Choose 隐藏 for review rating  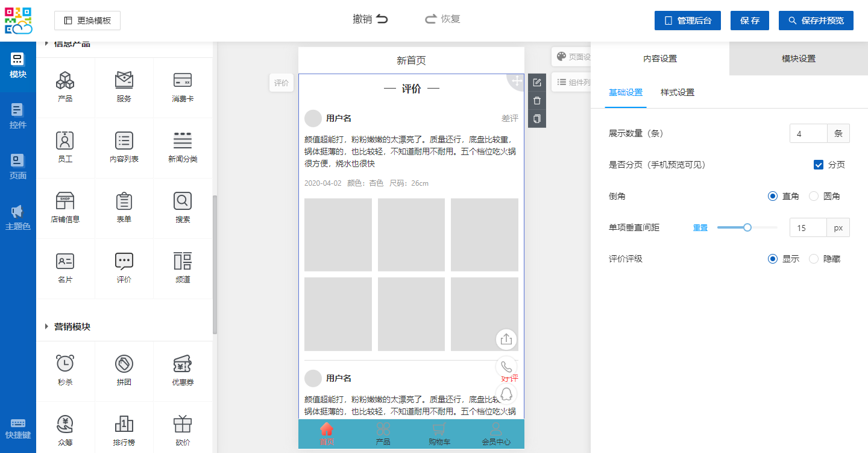pyautogui.click(x=814, y=259)
